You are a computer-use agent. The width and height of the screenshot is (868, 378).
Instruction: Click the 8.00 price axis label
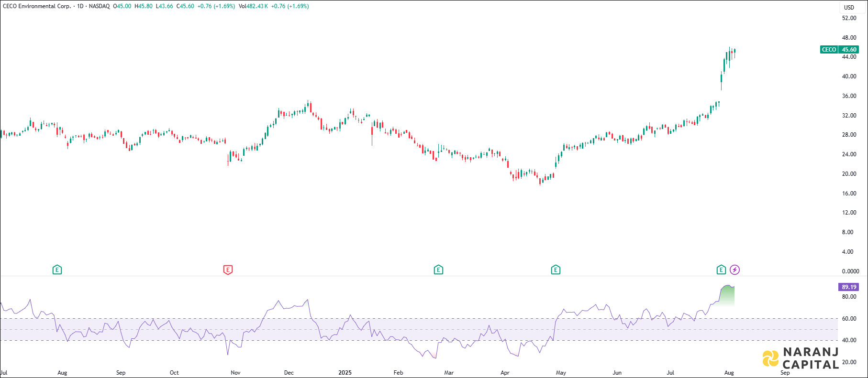point(848,232)
